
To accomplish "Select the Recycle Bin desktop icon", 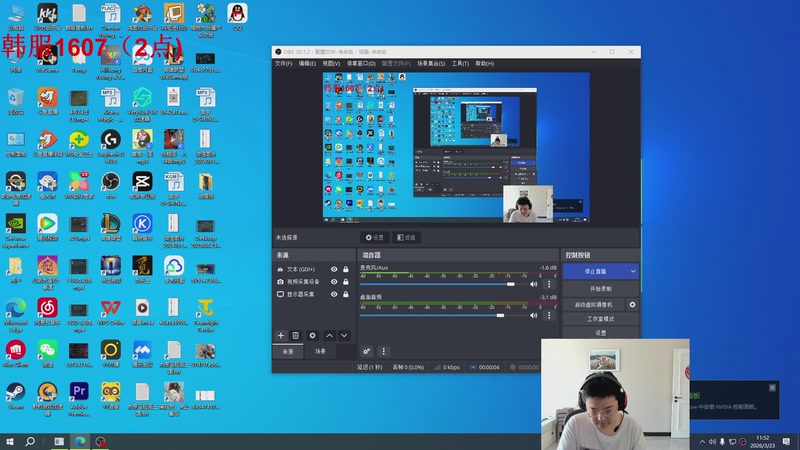I will pyautogui.click(x=16, y=101).
